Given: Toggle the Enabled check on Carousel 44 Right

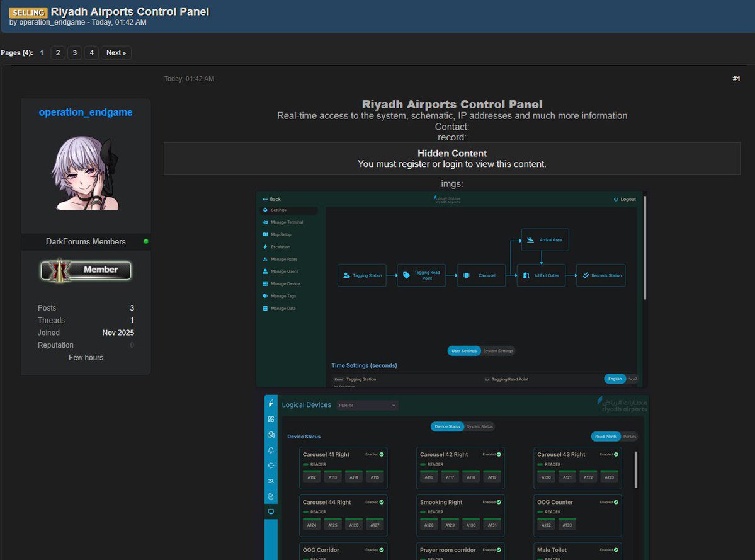Looking at the screenshot, I should click(x=382, y=502).
